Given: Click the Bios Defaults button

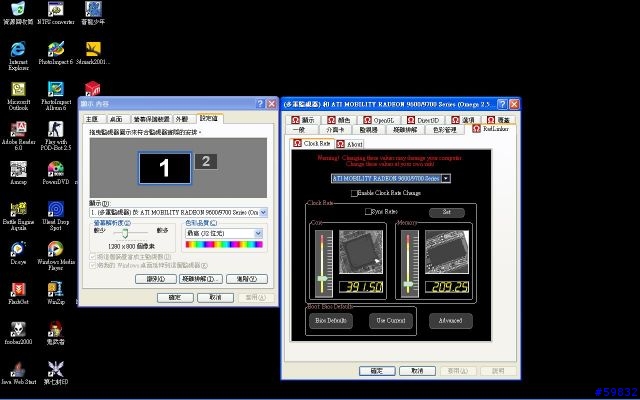Looking at the screenshot, I should tap(331, 320).
